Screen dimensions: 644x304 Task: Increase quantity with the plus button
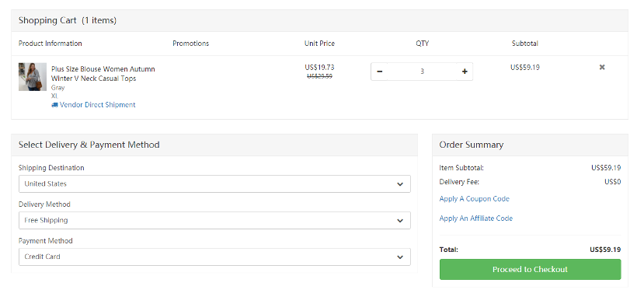point(465,72)
